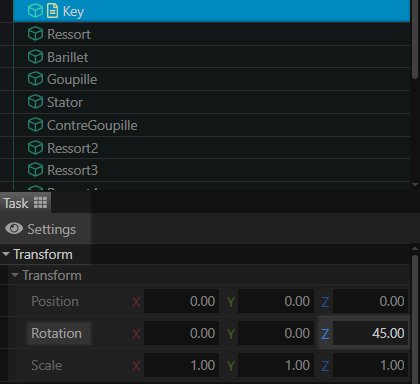Click the cube icon of Stator
The image size is (420, 384).
[x=35, y=102]
